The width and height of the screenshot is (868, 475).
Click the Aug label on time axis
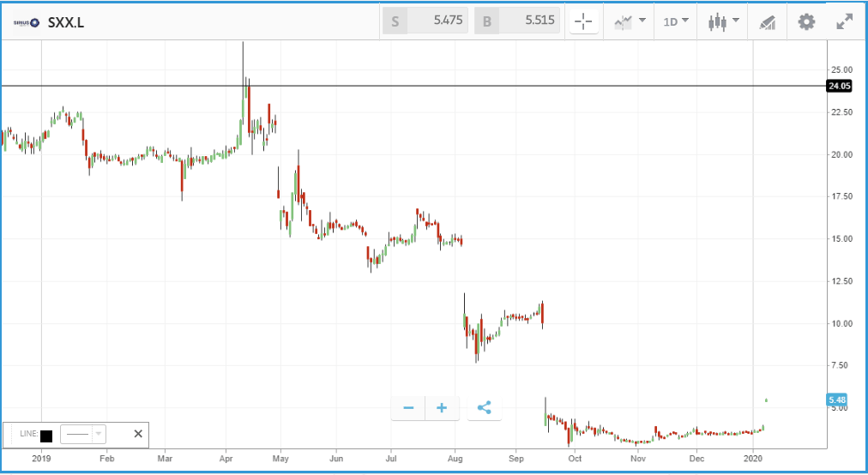pos(455,459)
